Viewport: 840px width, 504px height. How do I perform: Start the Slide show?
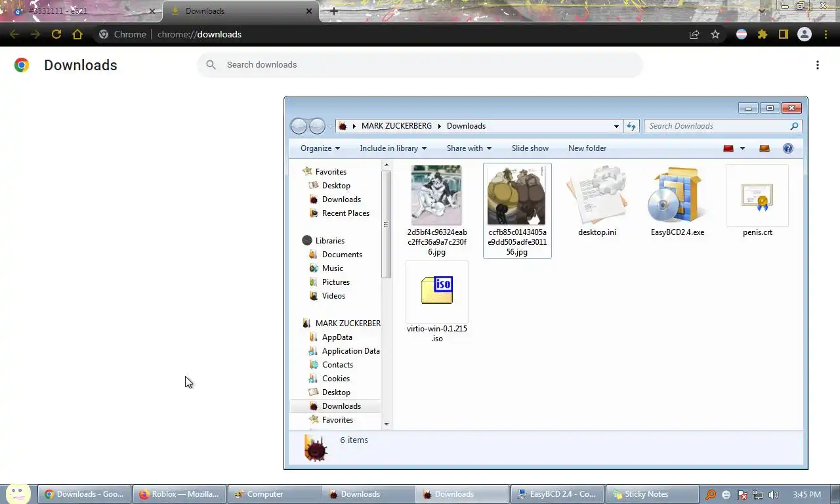point(530,148)
